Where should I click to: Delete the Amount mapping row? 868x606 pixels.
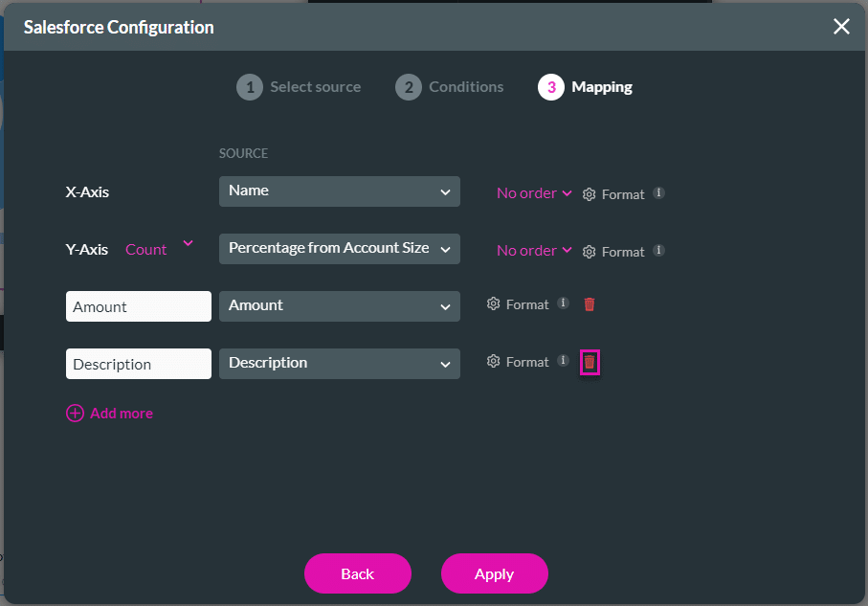click(x=590, y=304)
